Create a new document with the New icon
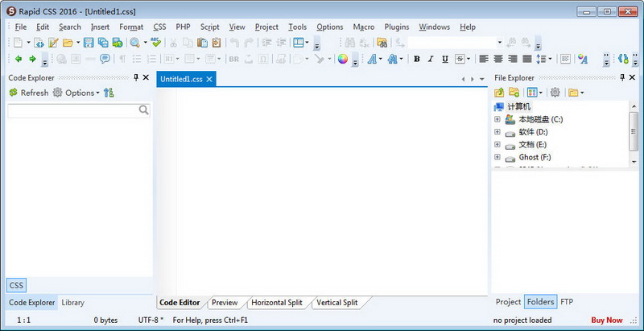Viewport: 644px width, 331px height. [18, 43]
